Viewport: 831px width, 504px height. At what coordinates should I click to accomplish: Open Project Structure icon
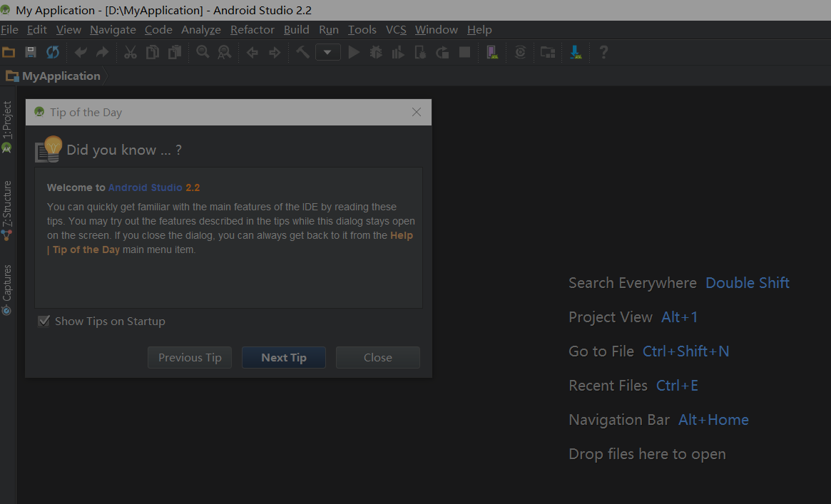pyautogui.click(x=548, y=53)
